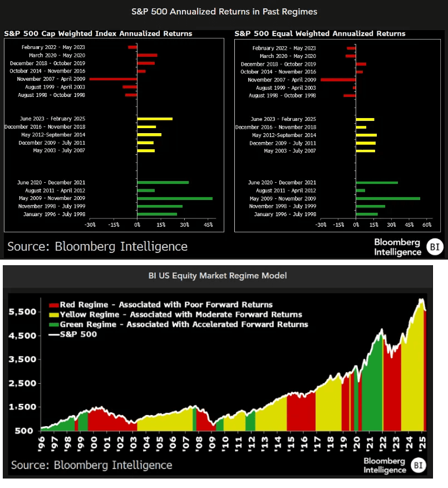
Task: Click 'Green Regime - Associated With Accelerated Forward Returns' legend text
Action: (x=184, y=325)
